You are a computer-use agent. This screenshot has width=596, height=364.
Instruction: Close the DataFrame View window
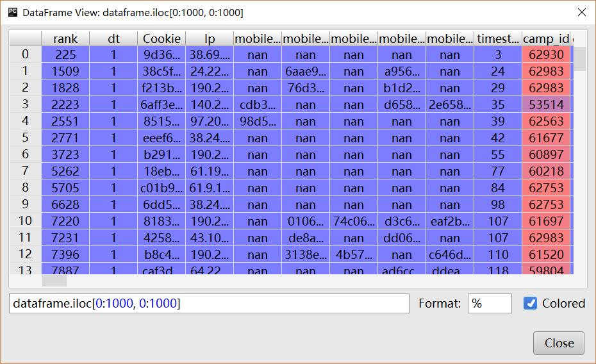(x=581, y=12)
